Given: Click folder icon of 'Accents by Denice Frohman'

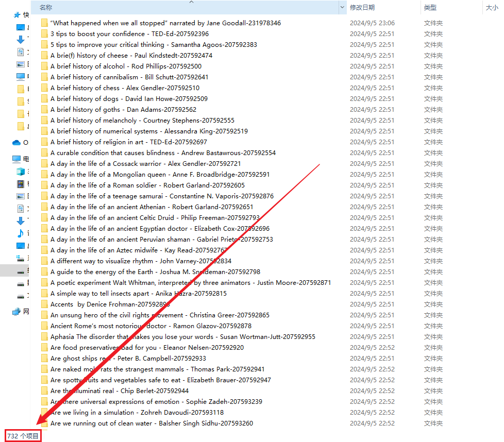Looking at the screenshot, I should [x=44, y=304].
